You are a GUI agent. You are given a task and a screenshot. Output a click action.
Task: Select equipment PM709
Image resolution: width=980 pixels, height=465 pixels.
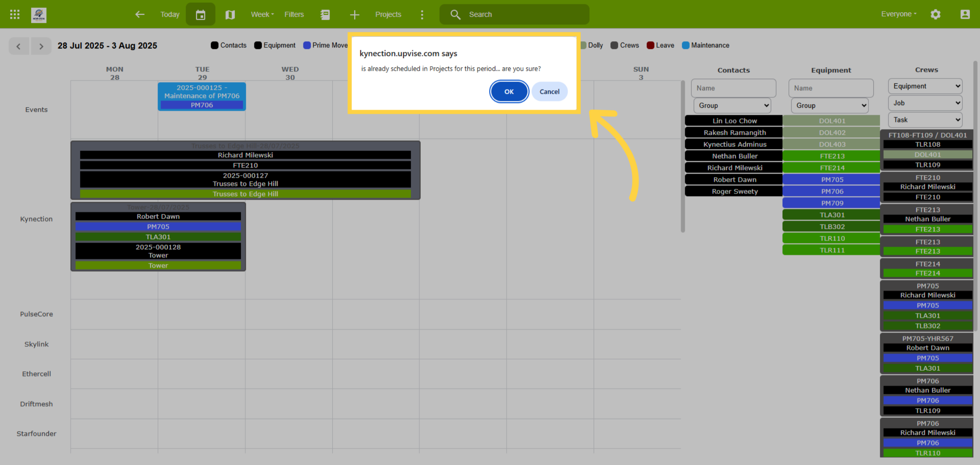click(831, 203)
